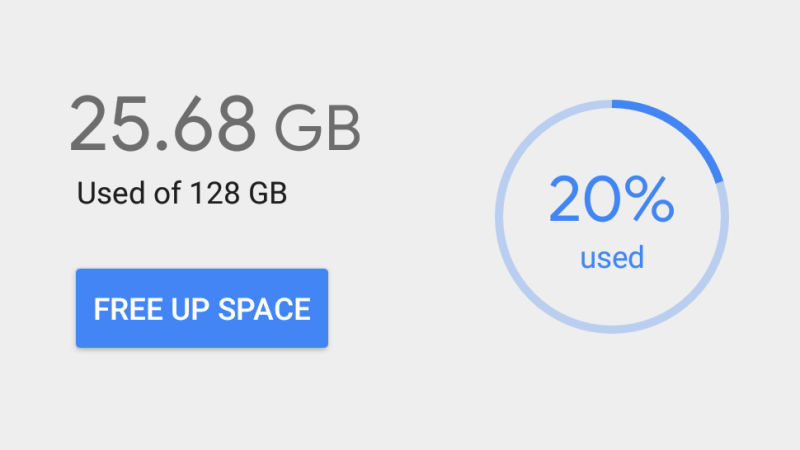Click the bottom of the circular ring
The image size is (800, 450).
coord(612,330)
